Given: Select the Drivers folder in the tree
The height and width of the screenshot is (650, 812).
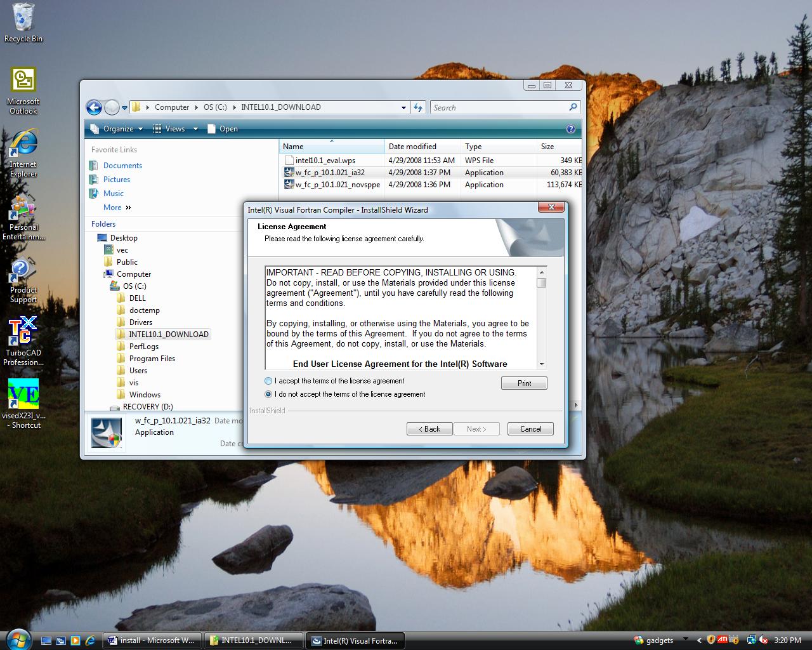Looking at the screenshot, I should 140,322.
